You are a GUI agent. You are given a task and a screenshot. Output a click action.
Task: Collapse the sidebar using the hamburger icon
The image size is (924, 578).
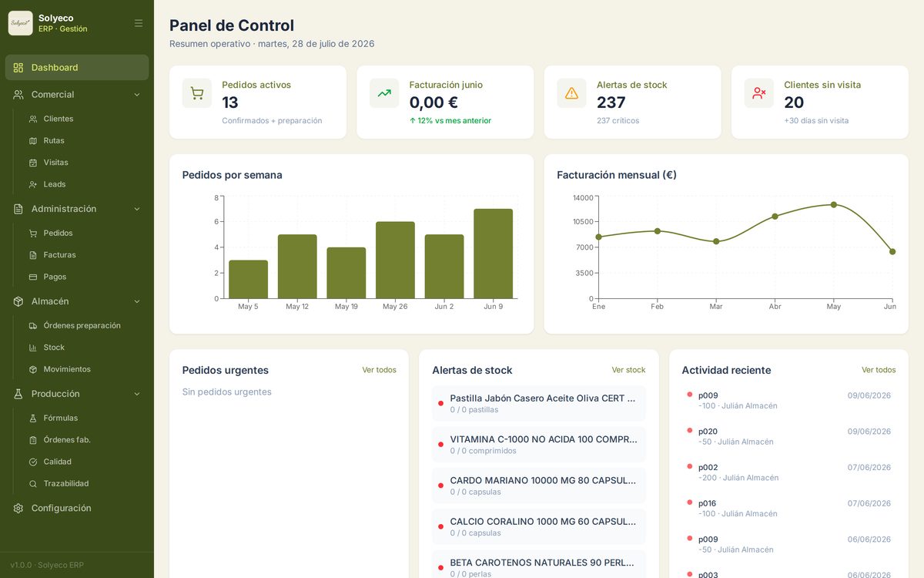click(139, 23)
